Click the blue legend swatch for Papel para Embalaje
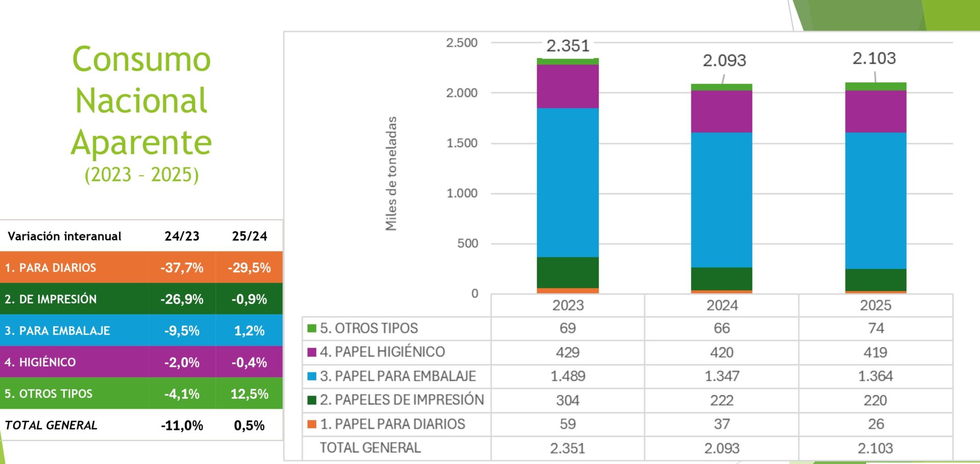The height and width of the screenshot is (464, 980). click(312, 376)
